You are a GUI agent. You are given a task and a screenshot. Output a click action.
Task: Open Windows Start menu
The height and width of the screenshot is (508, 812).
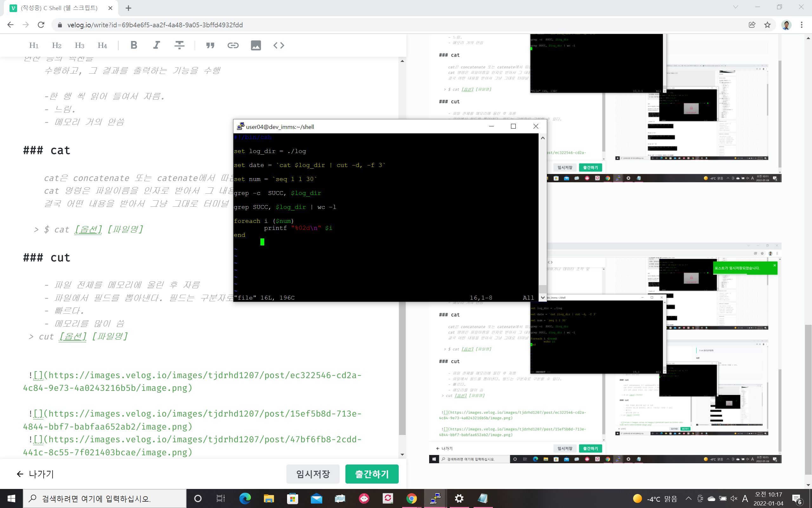11,498
